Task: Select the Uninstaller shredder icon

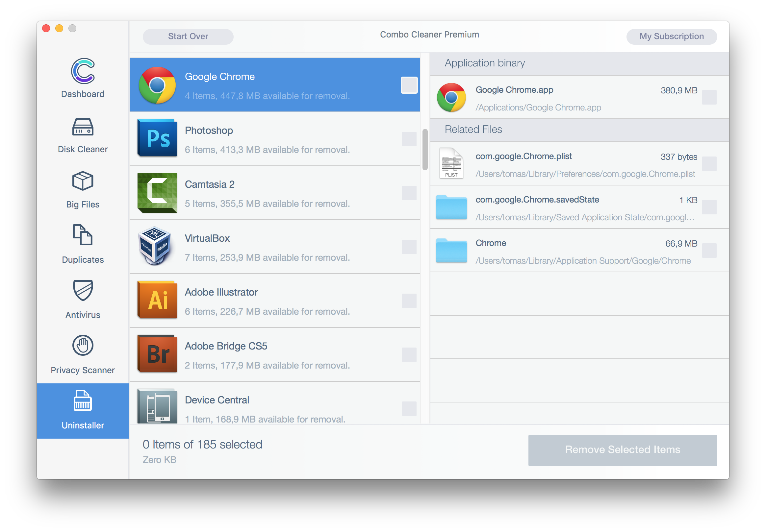Action: [x=83, y=400]
